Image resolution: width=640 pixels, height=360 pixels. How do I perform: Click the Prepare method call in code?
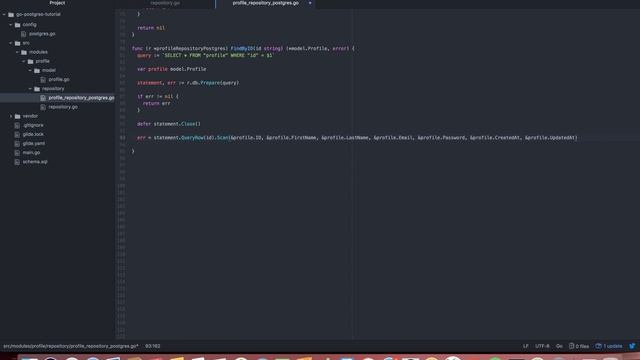pyautogui.click(x=210, y=83)
